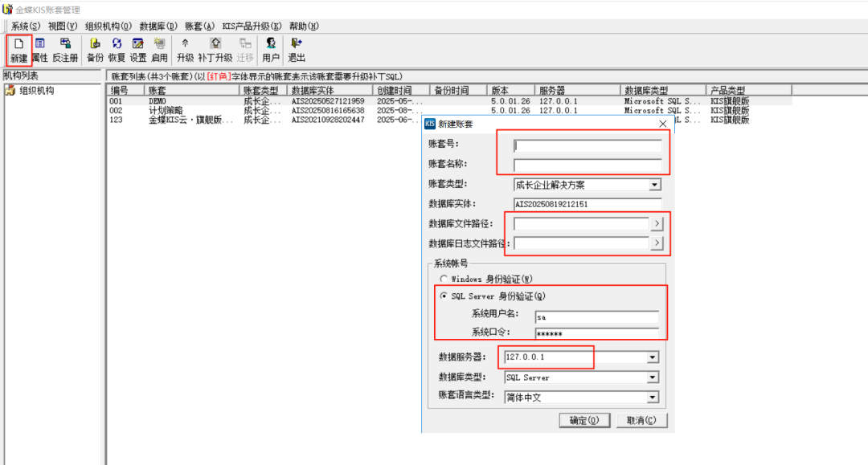The width and height of the screenshot is (868, 465).
Task: Open the 属性 toolbar icon
Action: [x=40, y=50]
